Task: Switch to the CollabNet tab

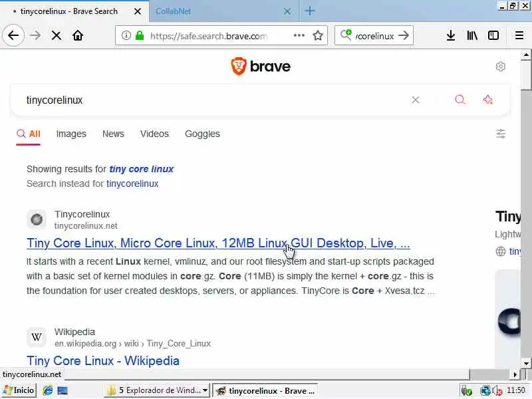Action: point(217,11)
